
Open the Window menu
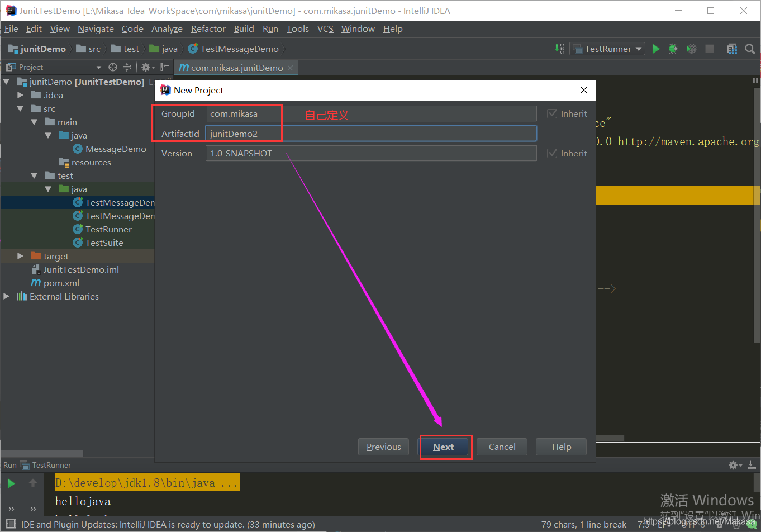[358, 29]
